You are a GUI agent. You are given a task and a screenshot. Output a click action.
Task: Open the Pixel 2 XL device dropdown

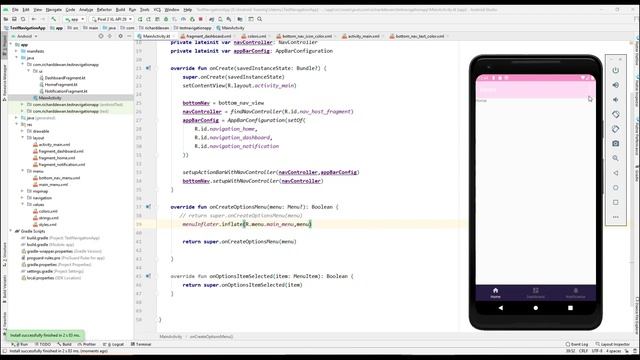coord(111,19)
